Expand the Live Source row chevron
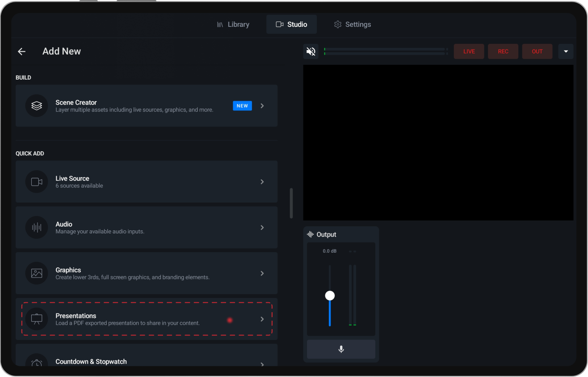Viewport: 588px width, 377px height. (262, 182)
